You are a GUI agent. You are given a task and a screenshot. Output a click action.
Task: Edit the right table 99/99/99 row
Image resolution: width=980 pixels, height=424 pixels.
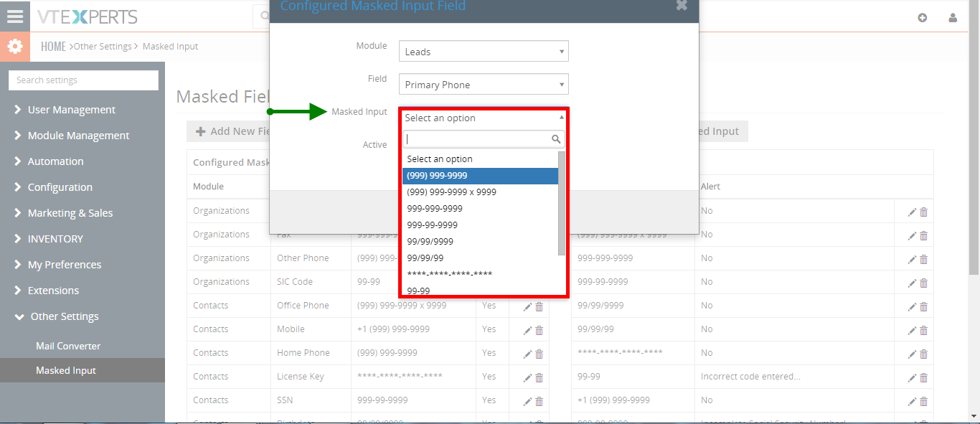(913, 330)
